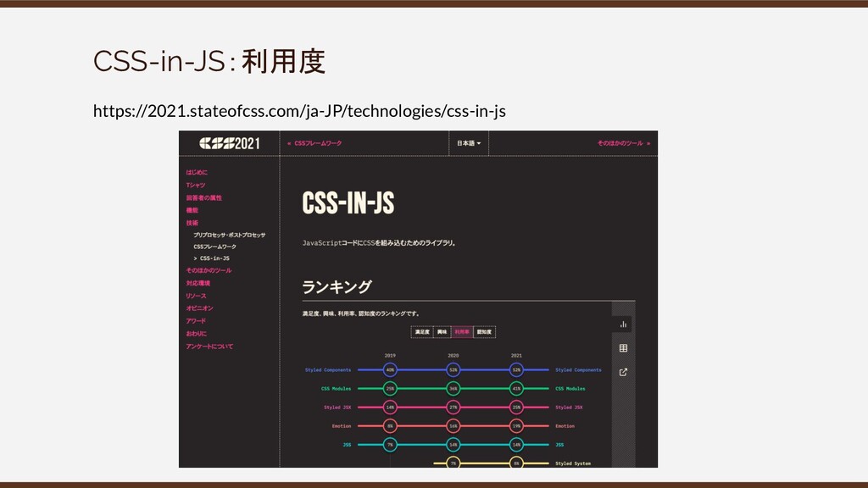868x488 pixels.
Task: Click Emotion 2019 point showing 8%
Action: click(390, 426)
